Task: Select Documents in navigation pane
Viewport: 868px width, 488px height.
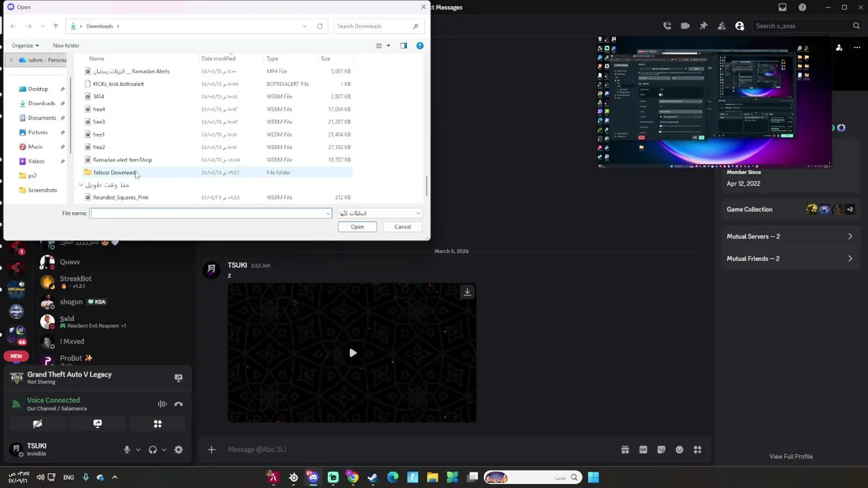Action: [42, 118]
